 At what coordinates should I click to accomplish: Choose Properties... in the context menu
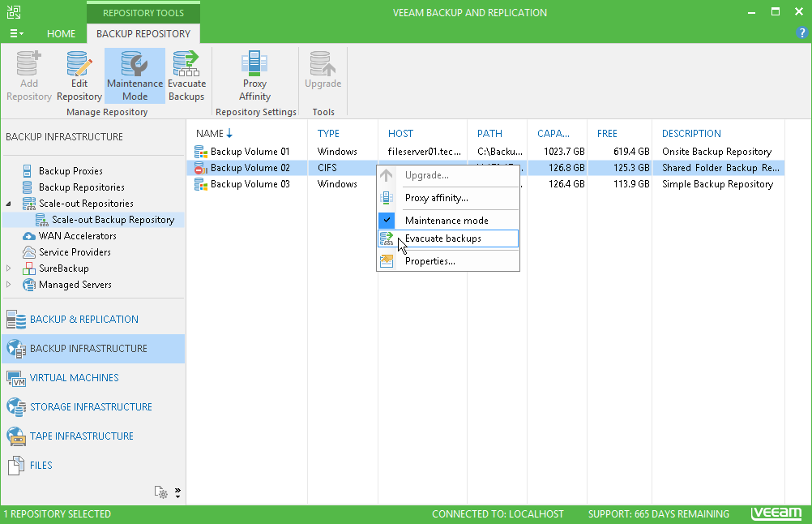click(448, 261)
